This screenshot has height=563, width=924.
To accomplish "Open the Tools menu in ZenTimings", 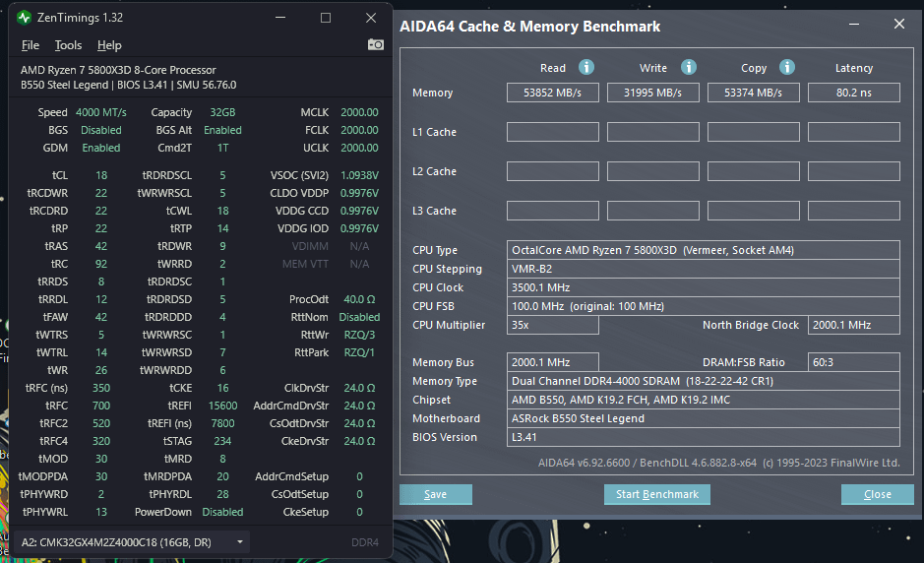I will point(68,45).
